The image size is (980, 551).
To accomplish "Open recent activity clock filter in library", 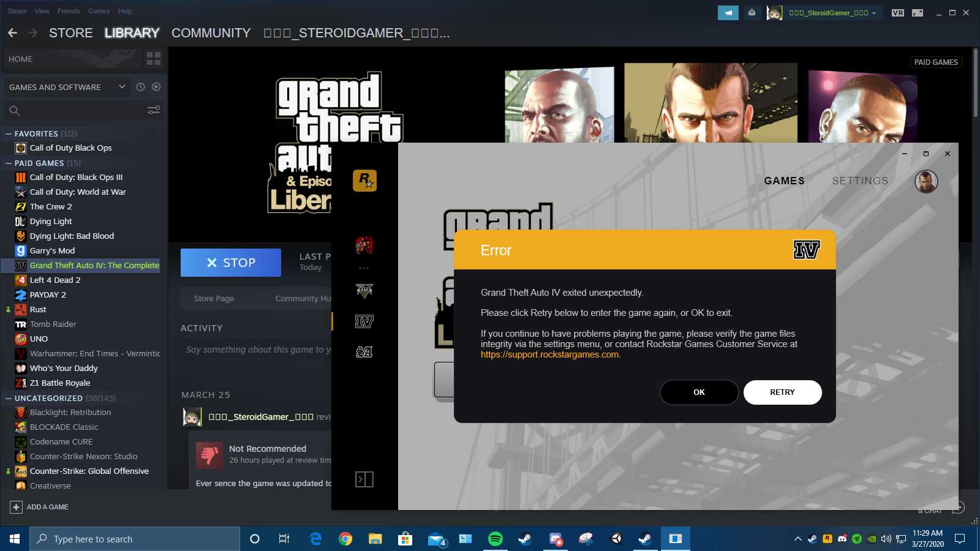I will click(140, 87).
